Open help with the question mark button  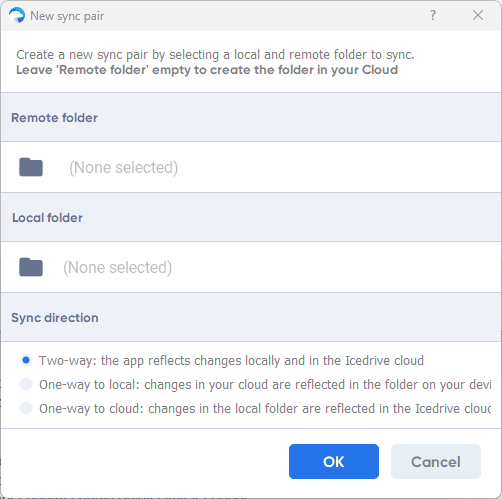[432, 15]
